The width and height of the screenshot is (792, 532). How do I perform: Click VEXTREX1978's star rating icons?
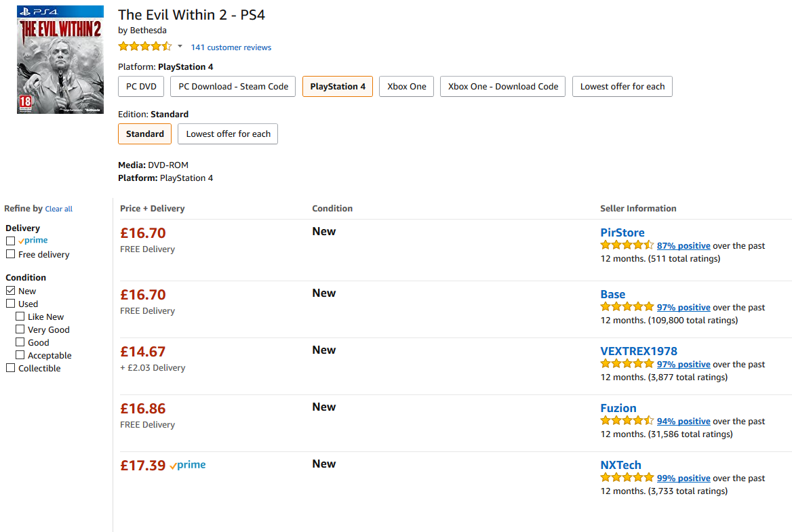point(627,364)
